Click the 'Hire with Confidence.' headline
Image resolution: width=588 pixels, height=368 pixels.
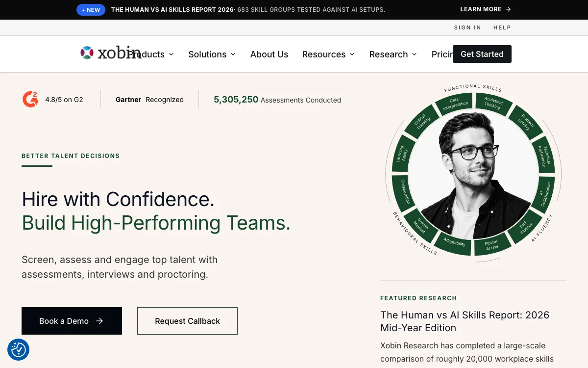(118, 199)
